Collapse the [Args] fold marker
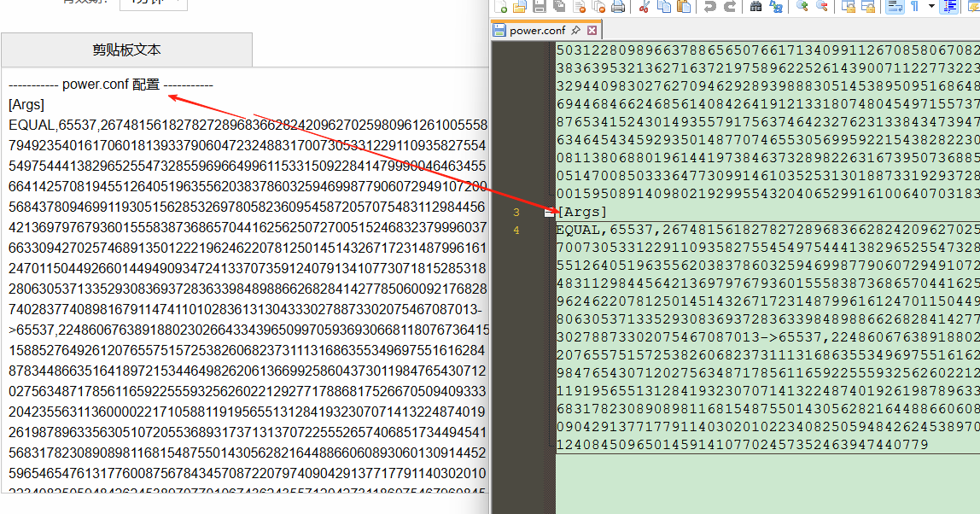The width and height of the screenshot is (980, 514). coord(549,212)
